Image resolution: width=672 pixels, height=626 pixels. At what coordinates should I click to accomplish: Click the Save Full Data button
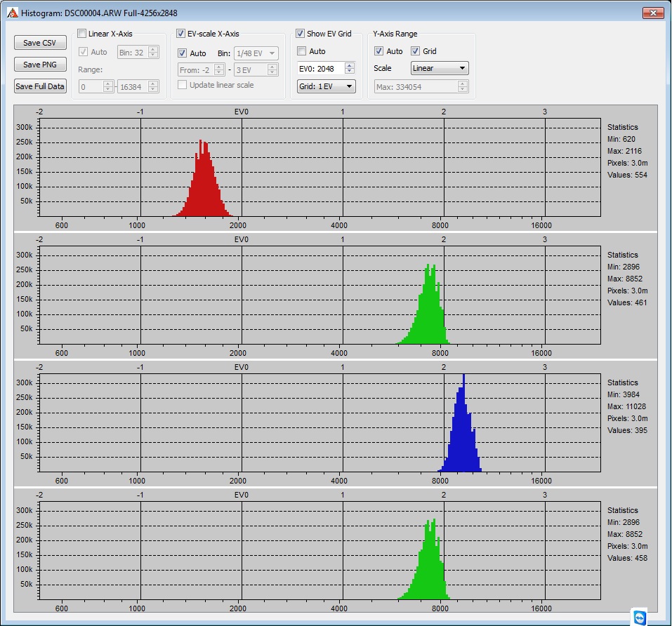click(40, 86)
